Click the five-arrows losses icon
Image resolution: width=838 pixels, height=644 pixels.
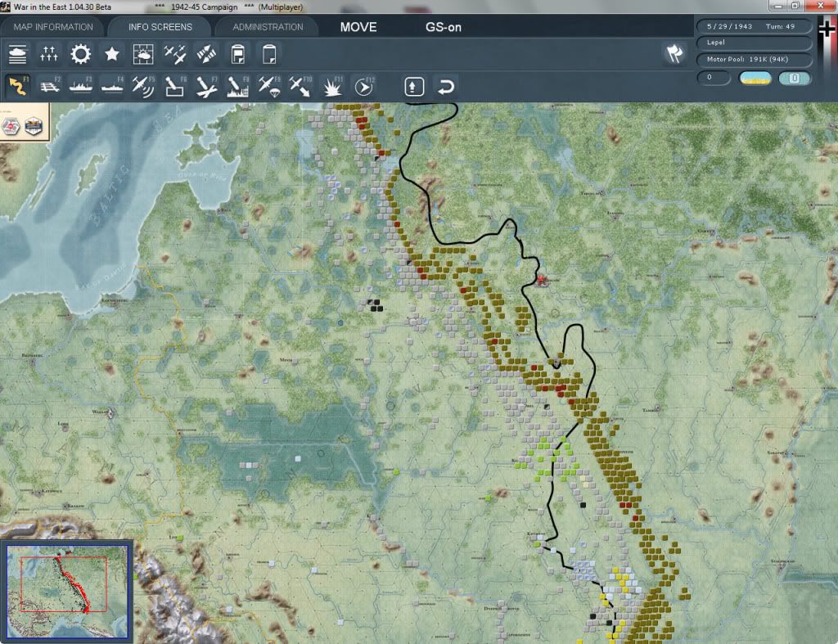48,54
